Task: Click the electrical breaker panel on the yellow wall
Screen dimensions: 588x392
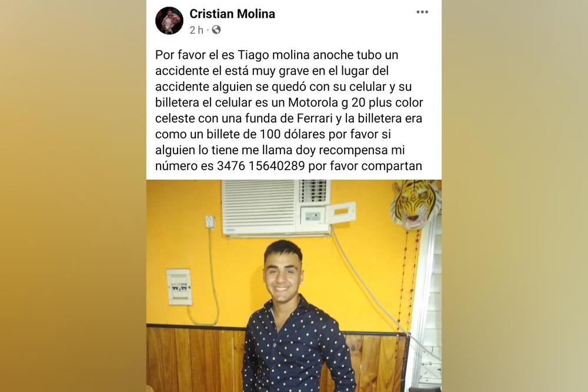Action: pos(179,287)
